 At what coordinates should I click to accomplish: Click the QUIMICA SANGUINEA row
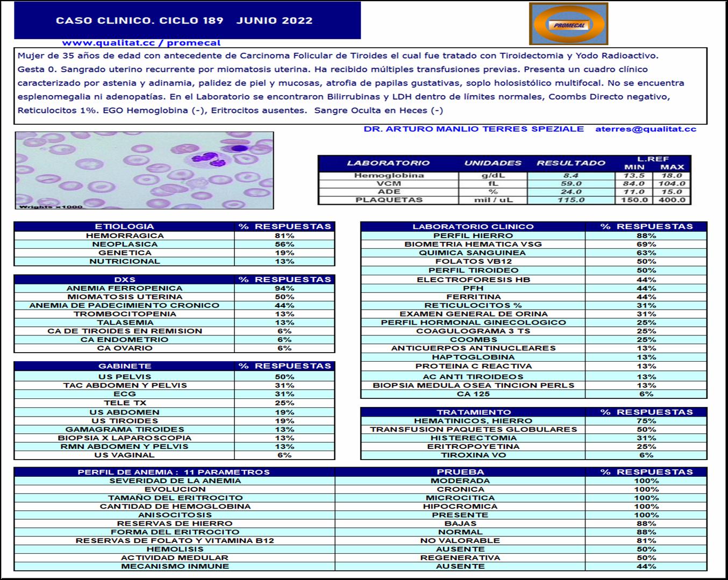click(534, 253)
